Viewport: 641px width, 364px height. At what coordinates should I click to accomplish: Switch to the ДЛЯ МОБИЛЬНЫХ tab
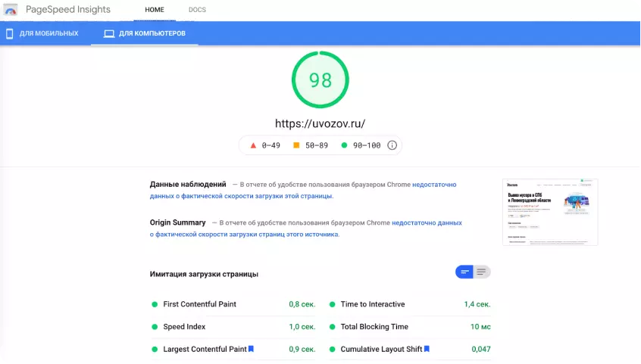point(42,33)
